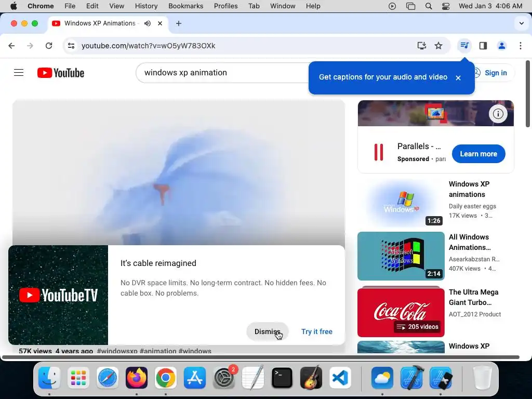
Task: Open the media controls icon in toolbar
Action: 464,46
